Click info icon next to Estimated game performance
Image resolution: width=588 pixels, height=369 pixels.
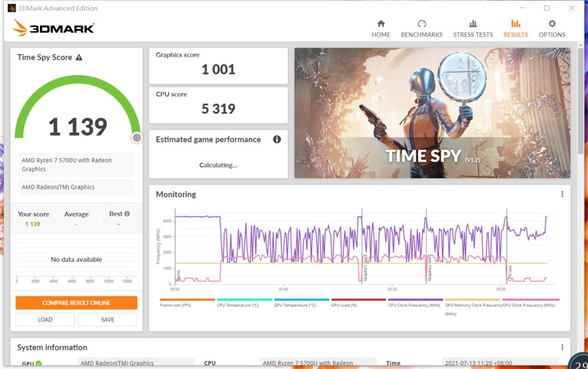click(277, 139)
